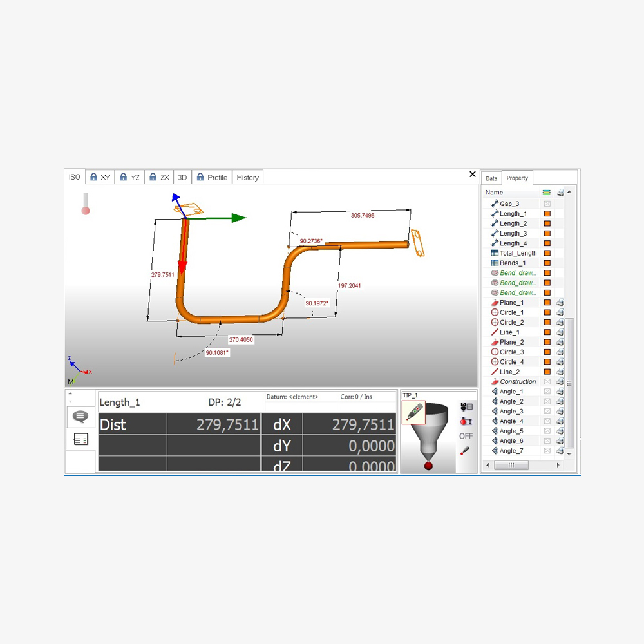Select Total_Length in the element list
This screenshot has width=644, height=644.
[x=518, y=253]
